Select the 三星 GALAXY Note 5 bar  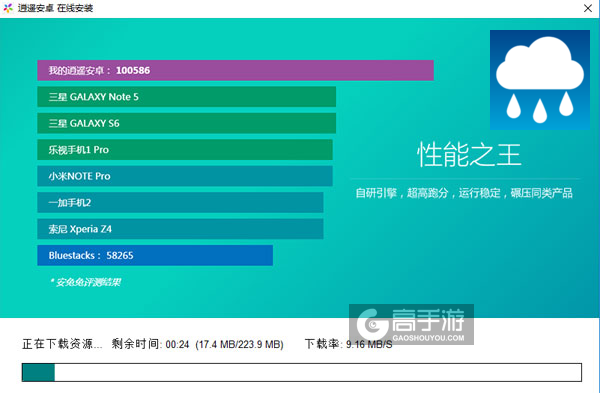[187, 97]
